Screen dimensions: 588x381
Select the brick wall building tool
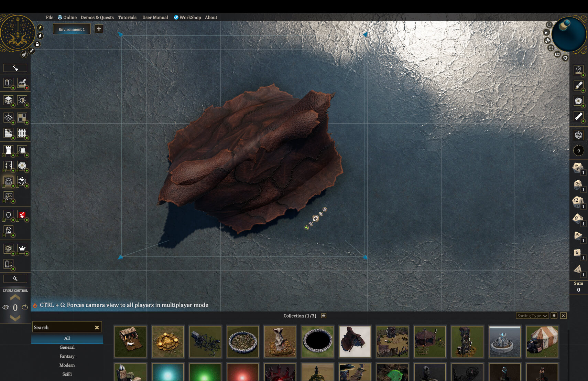8,133
